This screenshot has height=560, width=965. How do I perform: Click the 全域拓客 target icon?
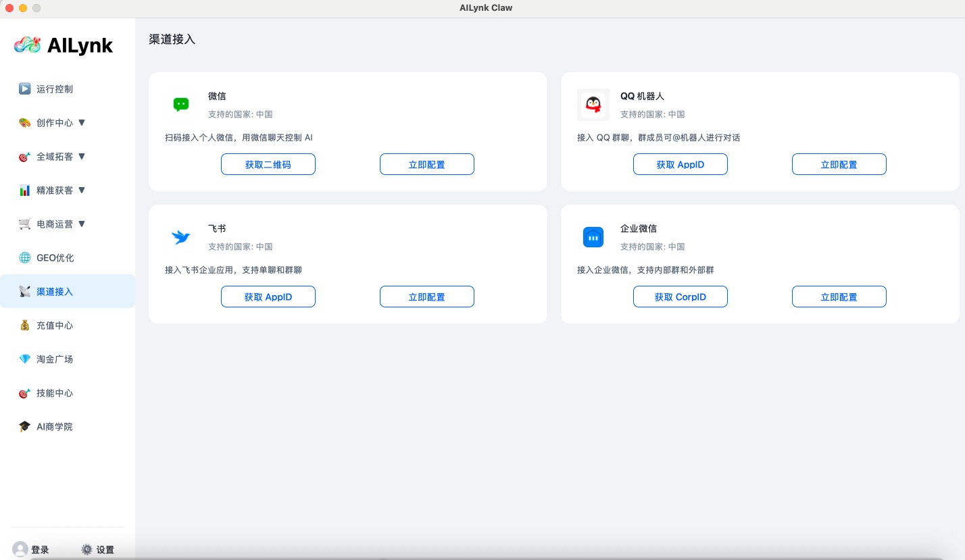click(x=24, y=156)
